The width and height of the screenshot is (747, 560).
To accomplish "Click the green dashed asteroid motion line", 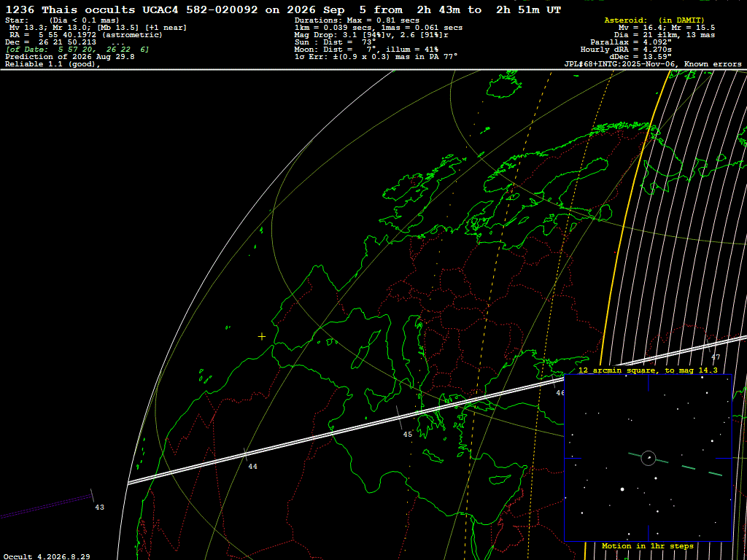I will (675, 463).
